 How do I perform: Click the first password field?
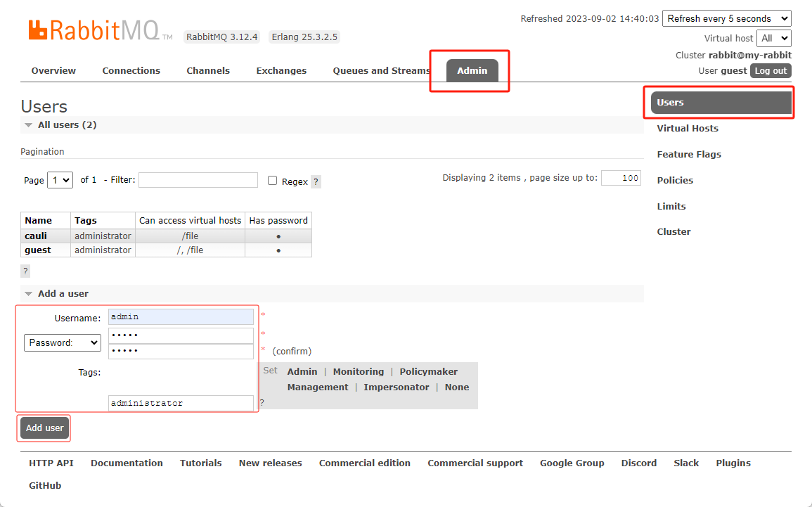181,335
